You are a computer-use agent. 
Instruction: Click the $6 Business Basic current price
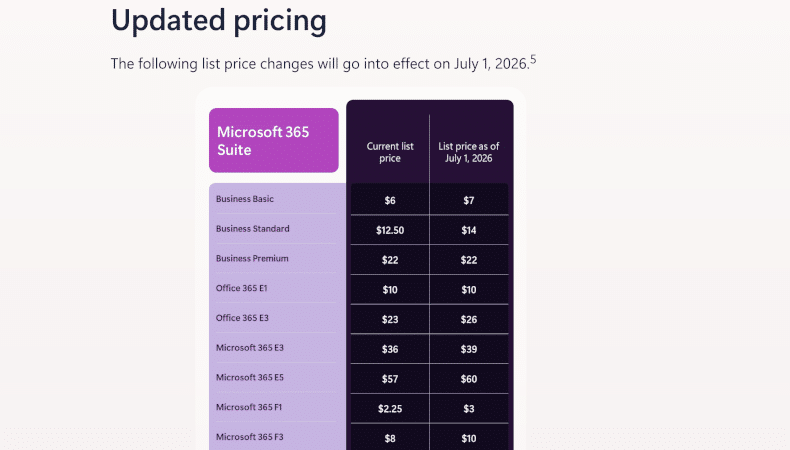click(389, 200)
